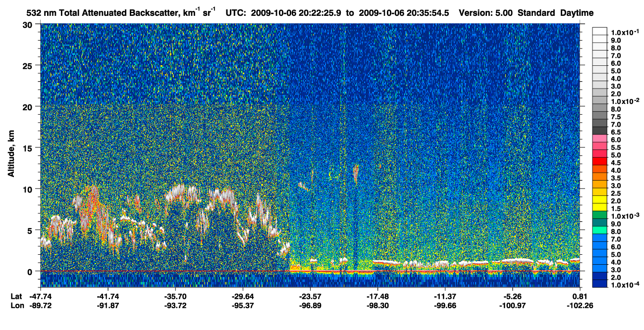Click latitude value '-47.74'

tap(41, 297)
